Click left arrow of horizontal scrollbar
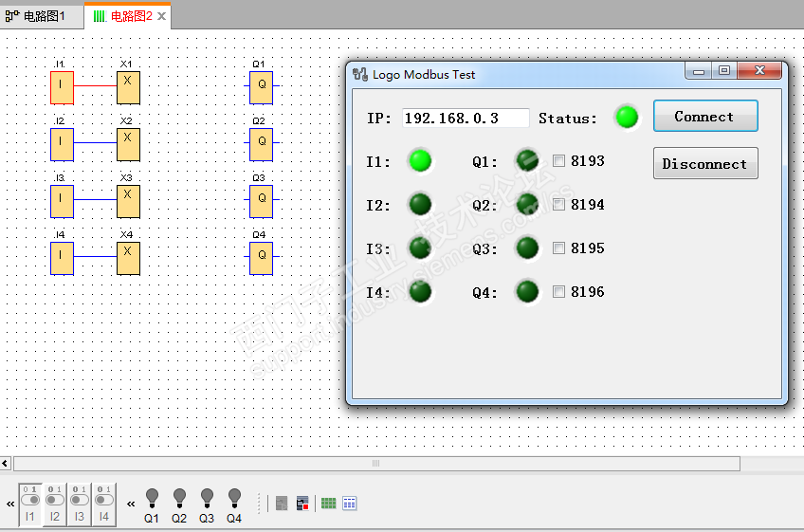 (x=5, y=464)
